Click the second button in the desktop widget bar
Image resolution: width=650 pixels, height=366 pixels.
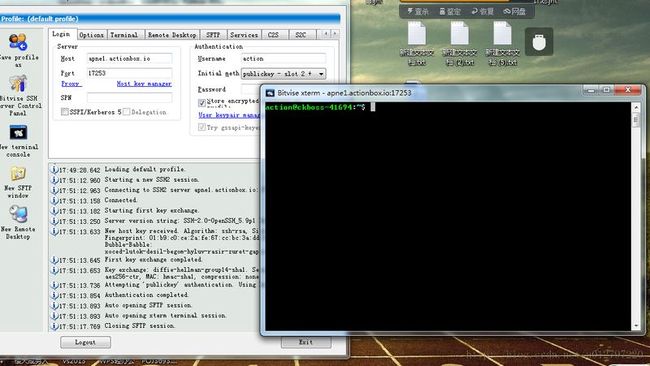tap(450, 12)
